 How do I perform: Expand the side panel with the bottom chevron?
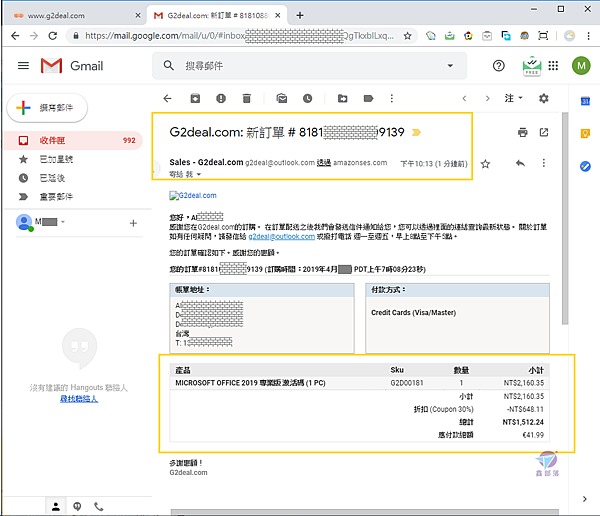tap(584, 499)
